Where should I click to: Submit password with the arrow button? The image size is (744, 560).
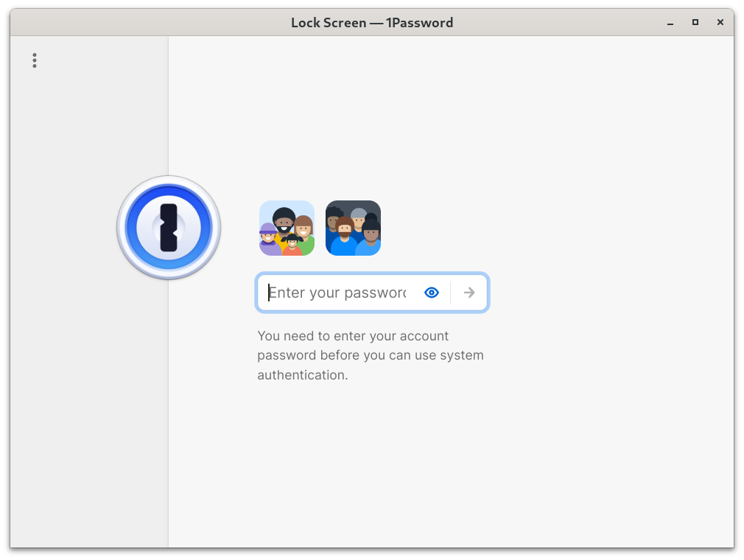click(x=469, y=293)
